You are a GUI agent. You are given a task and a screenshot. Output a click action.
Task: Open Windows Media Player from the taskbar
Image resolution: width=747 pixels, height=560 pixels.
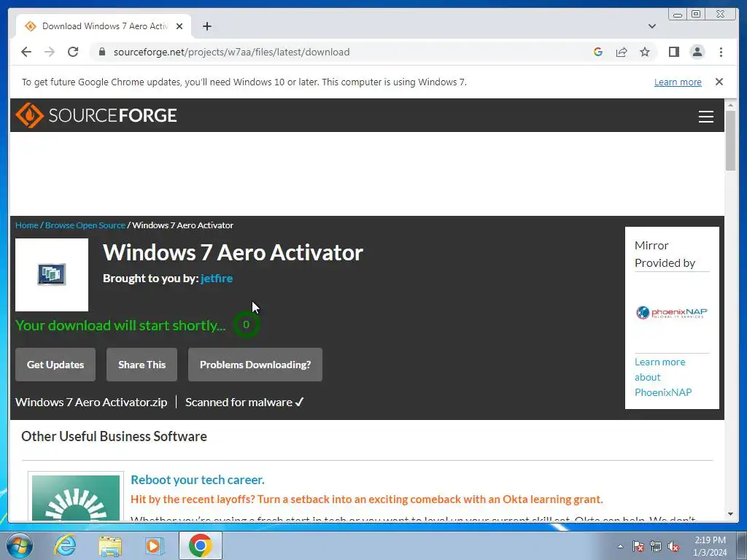[154, 545]
